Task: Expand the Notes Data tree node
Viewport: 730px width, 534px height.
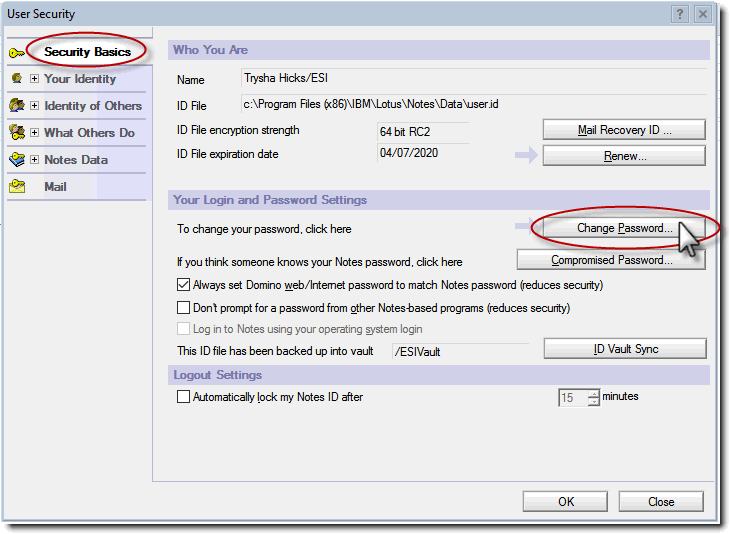Action: tap(34, 160)
